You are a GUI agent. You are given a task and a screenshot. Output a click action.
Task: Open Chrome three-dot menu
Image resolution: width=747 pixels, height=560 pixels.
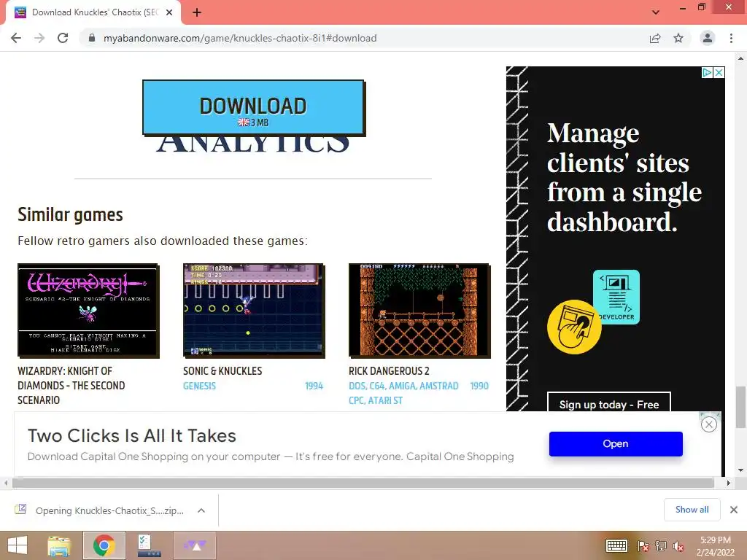click(x=731, y=38)
